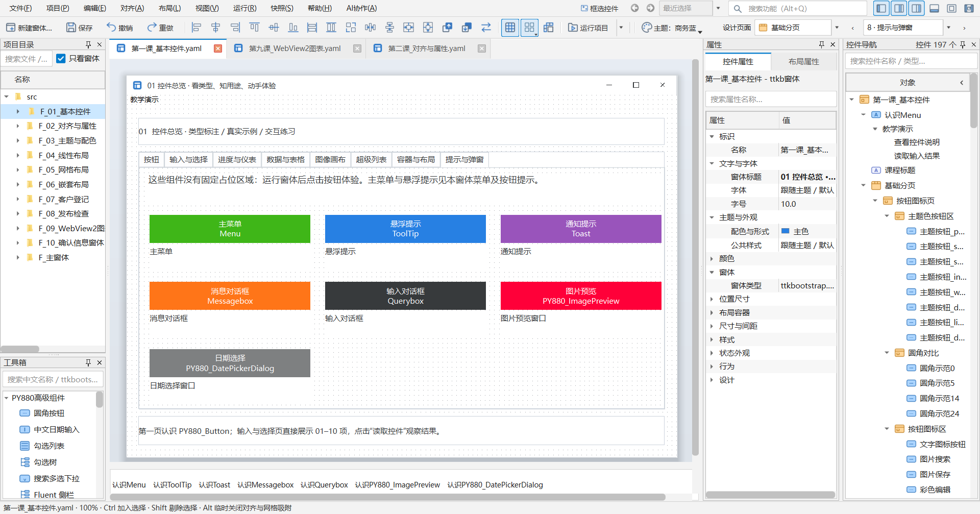Image resolution: width=980 pixels, height=514 pixels.
Task: Click the purple 通知提示 Toast button
Action: point(581,229)
